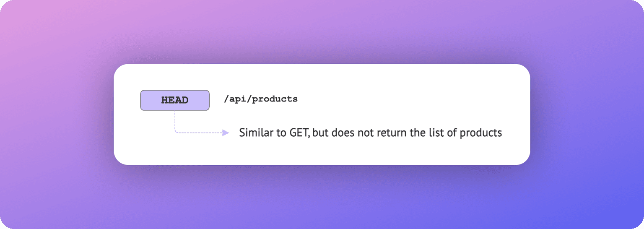Screen dimensions: 644x229
Task: Click "products" at the description's end
Action: tap(480, 133)
